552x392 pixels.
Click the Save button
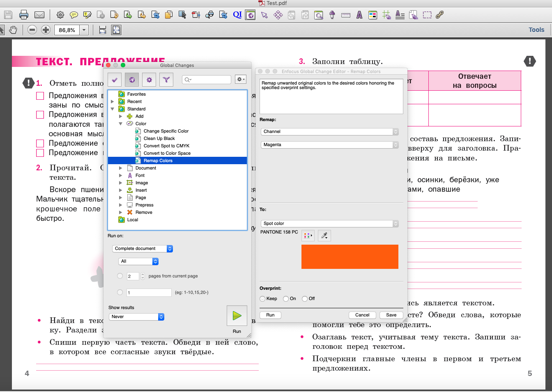tap(391, 315)
